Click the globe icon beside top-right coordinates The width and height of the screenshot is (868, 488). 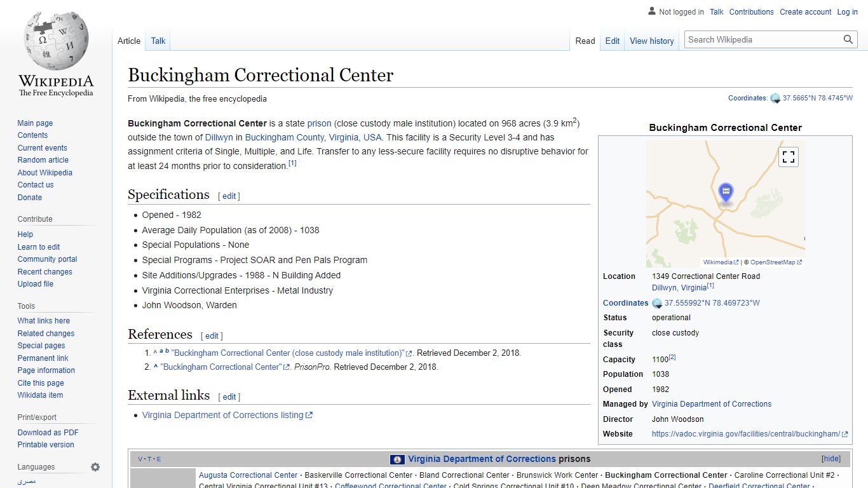pos(775,98)
